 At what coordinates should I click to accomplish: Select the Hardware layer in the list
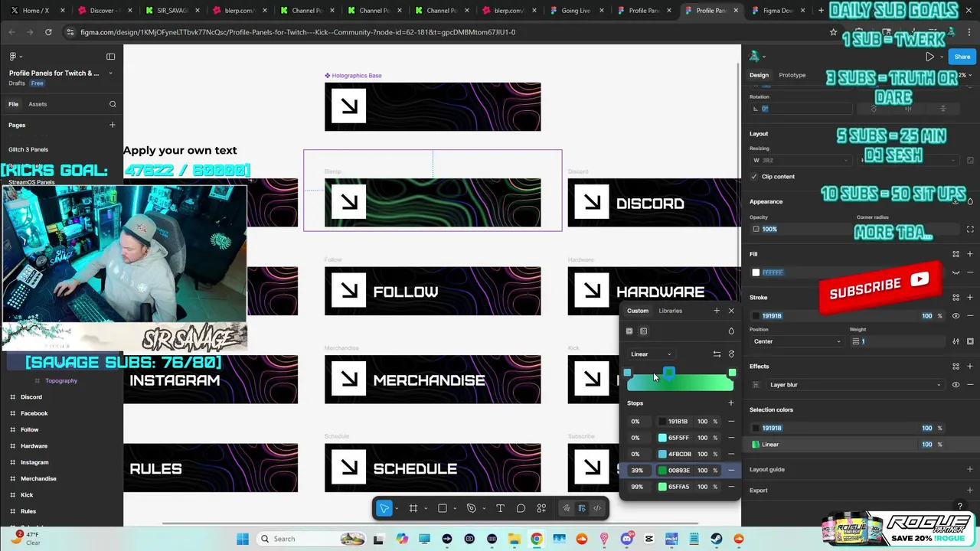tap(34, 446)
